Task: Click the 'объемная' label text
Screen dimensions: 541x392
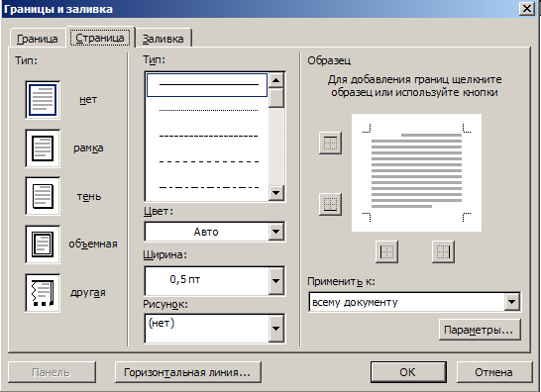Action: click(x=93, y=245)
